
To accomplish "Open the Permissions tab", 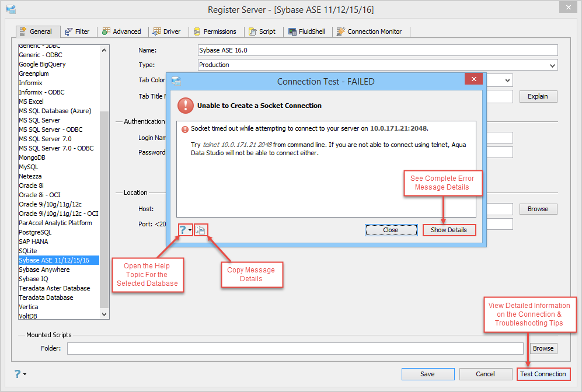I will [215, 32].
